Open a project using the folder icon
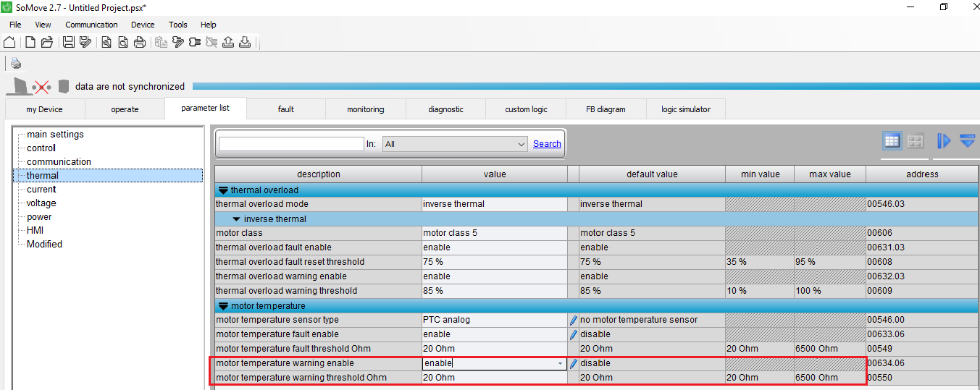The height and width of the screenshot is (390, 980). pyautogui.click(x=47, y=42)
